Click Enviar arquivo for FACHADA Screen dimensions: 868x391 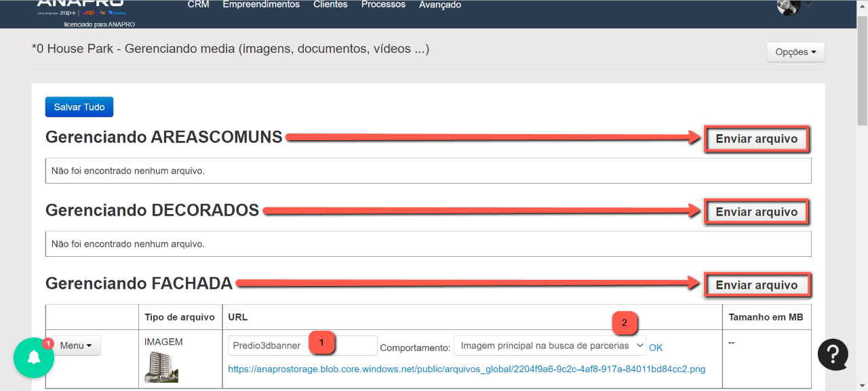pyautogui.click(x=757, y=285)
